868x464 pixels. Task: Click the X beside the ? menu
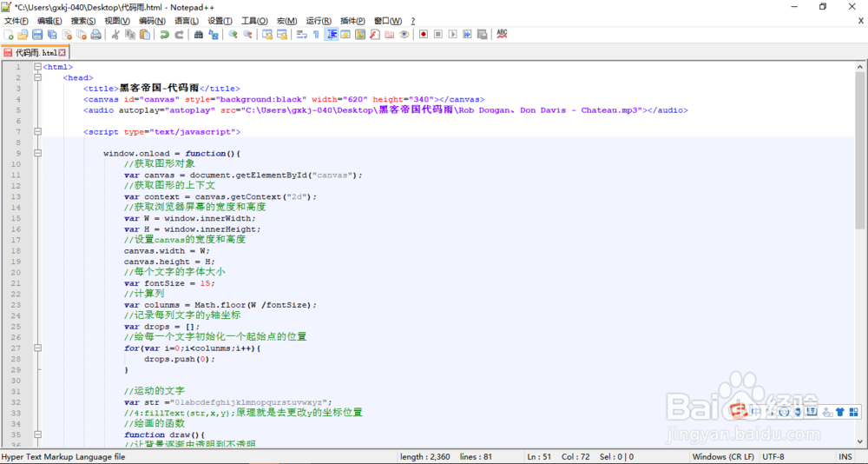point(861,21)
